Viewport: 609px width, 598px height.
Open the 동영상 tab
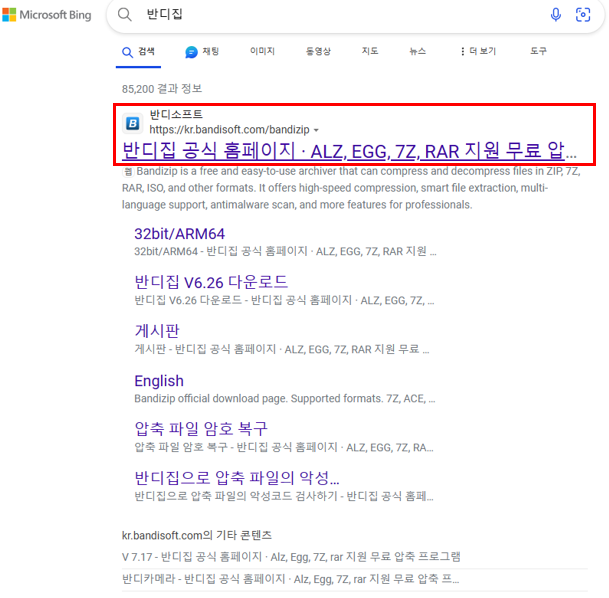pyautogui.click(x=318, y=51)
